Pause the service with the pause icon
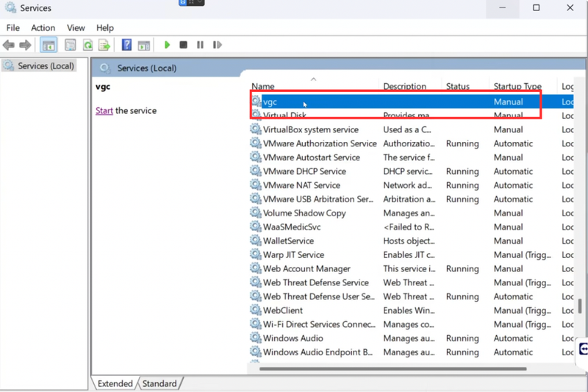 click(x=200, y=45)
